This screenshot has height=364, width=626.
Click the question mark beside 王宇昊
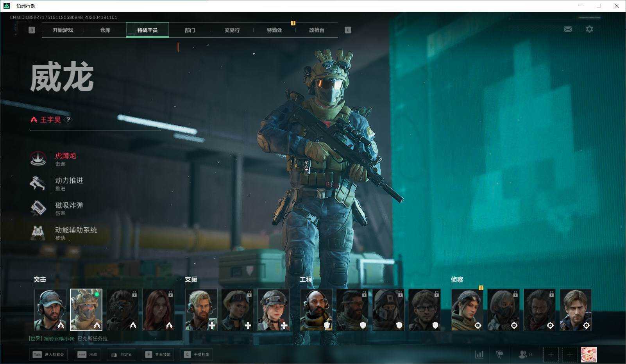[x=68, y=120]
